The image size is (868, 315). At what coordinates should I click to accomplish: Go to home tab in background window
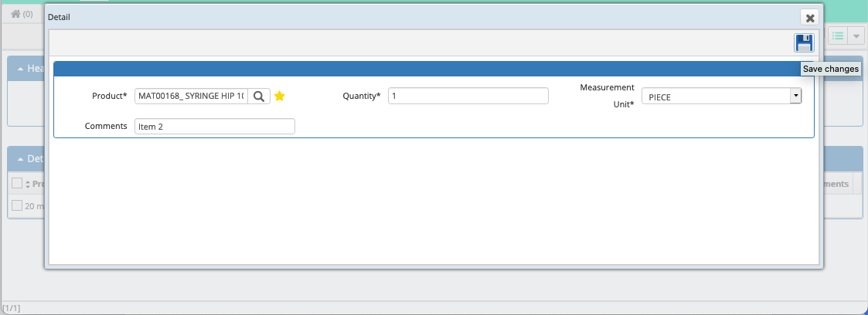click(22, 14)
